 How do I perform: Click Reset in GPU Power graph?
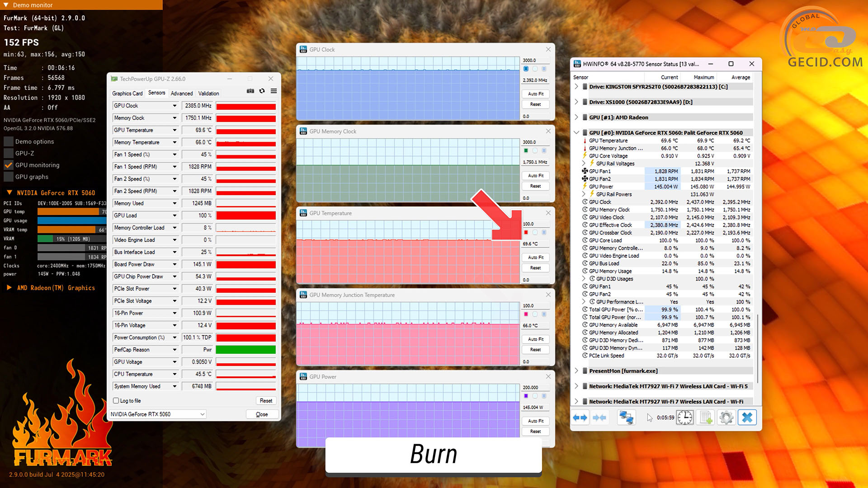click(x=536, y=432)
